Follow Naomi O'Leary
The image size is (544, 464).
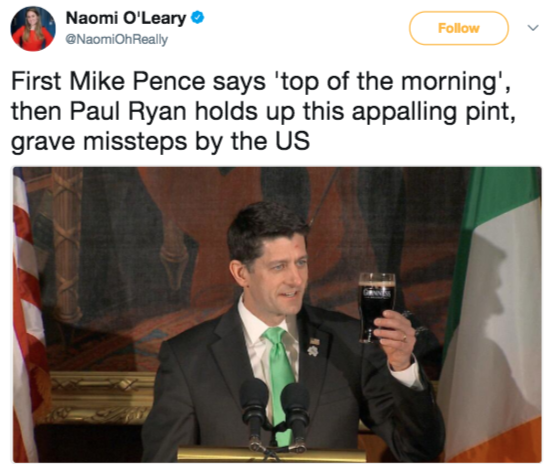tap(459, 28)
